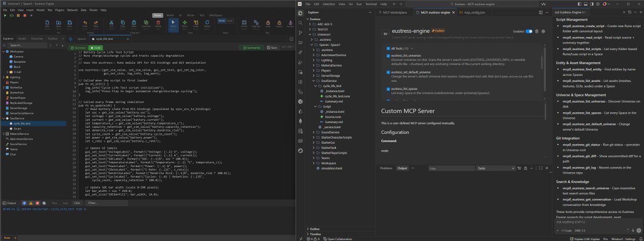Switch space mode to World
Viewport: 644px width, 241px height.
pos(222,20)
